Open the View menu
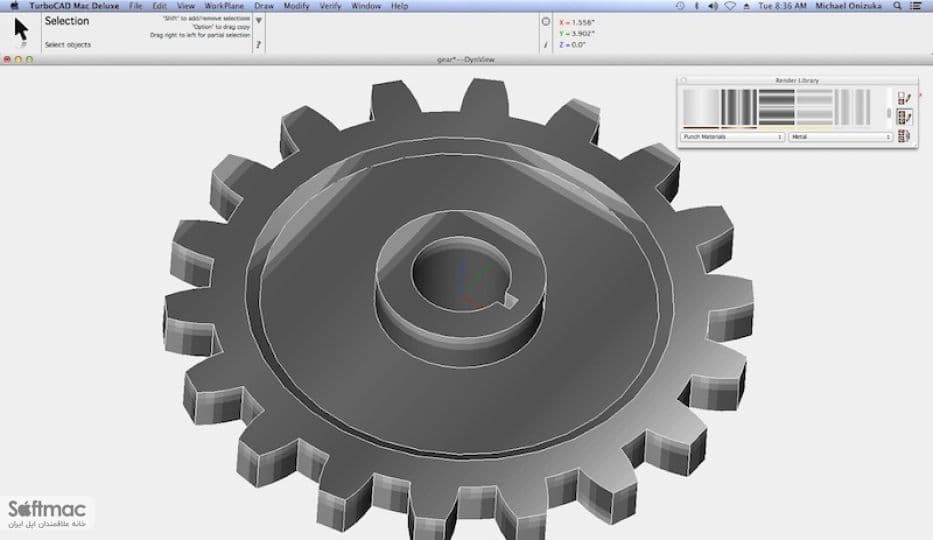Image resolution: width=933 pixels, height=540 pixels. pyautogui.click(x=186, y=6)
